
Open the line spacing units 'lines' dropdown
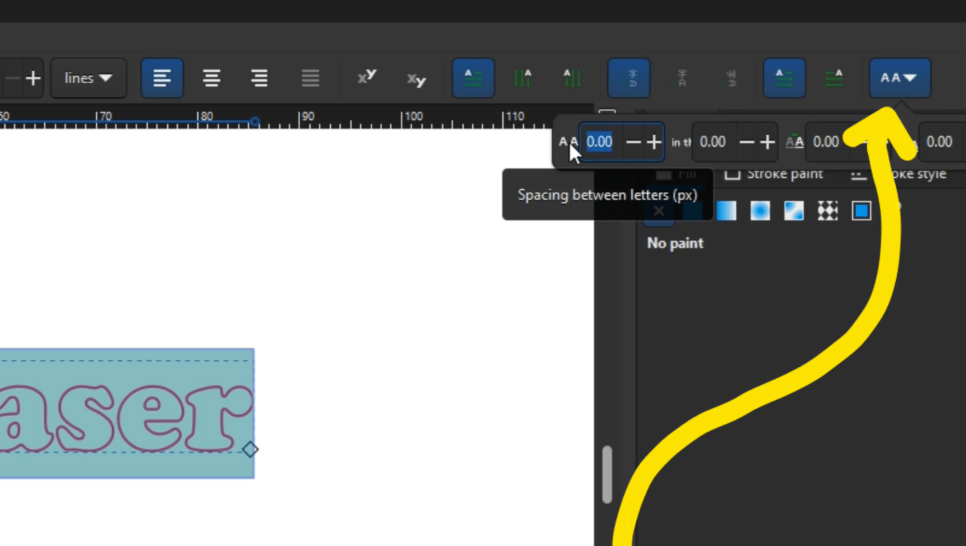click(x=88, y=78)
